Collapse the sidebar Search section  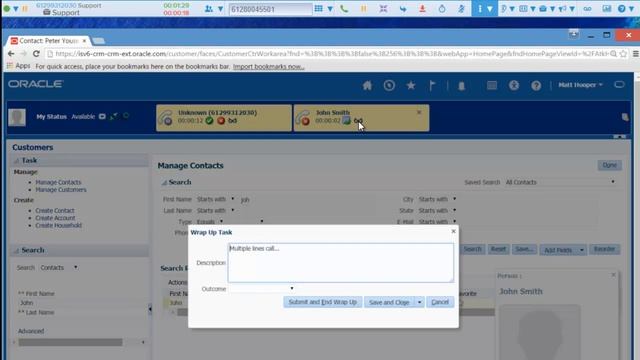pyautogui.click(x=16, y=251)
